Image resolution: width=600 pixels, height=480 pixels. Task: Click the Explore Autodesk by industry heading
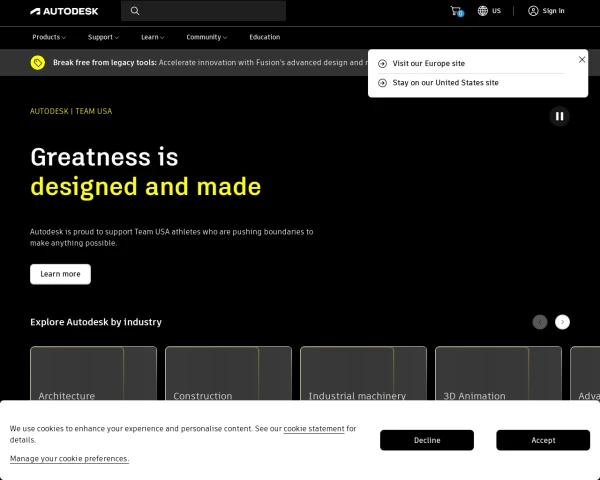point(96,322)
